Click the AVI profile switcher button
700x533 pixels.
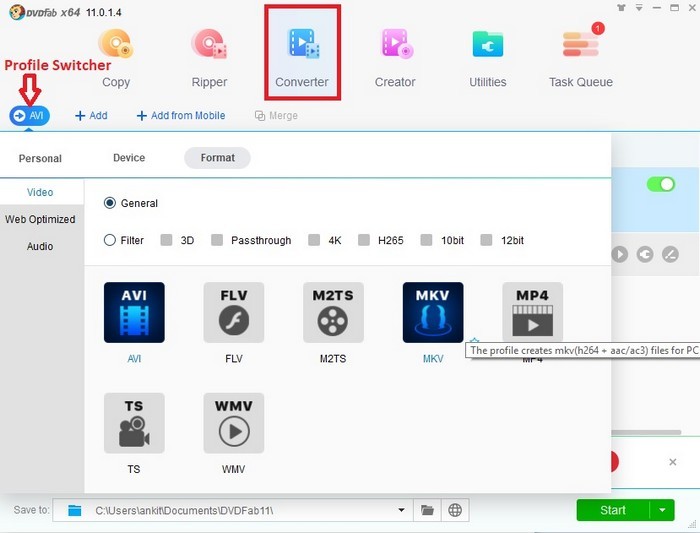(29, 116)
